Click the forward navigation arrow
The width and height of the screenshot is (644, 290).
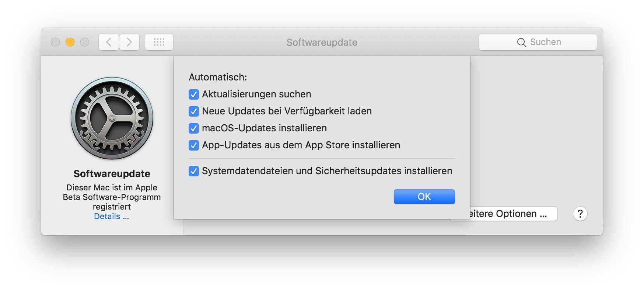(x=129, y=42)
